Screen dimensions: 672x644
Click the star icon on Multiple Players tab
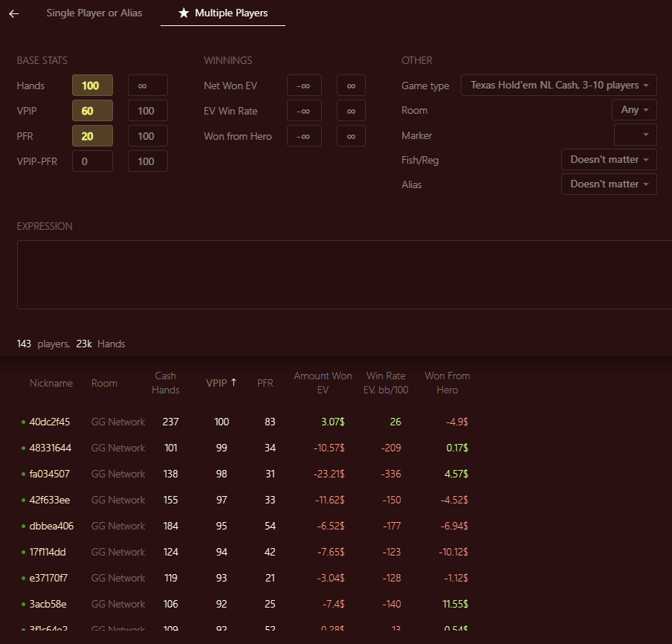point(184,13)
